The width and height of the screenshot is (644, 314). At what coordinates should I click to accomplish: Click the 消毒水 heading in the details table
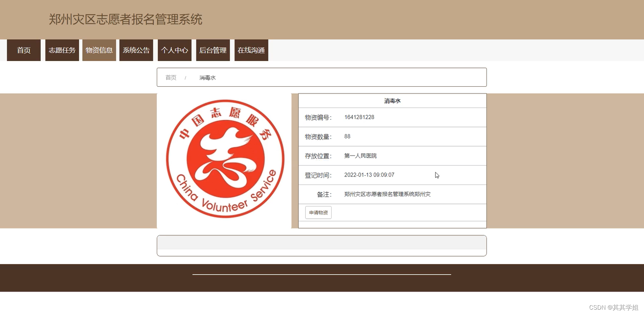[x=392, y=101]
